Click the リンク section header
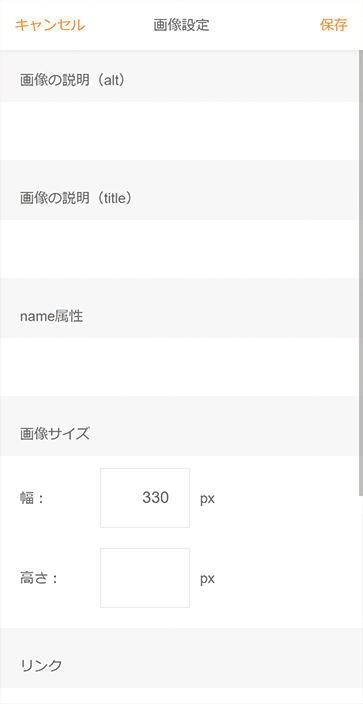 (x=41, y=666)
